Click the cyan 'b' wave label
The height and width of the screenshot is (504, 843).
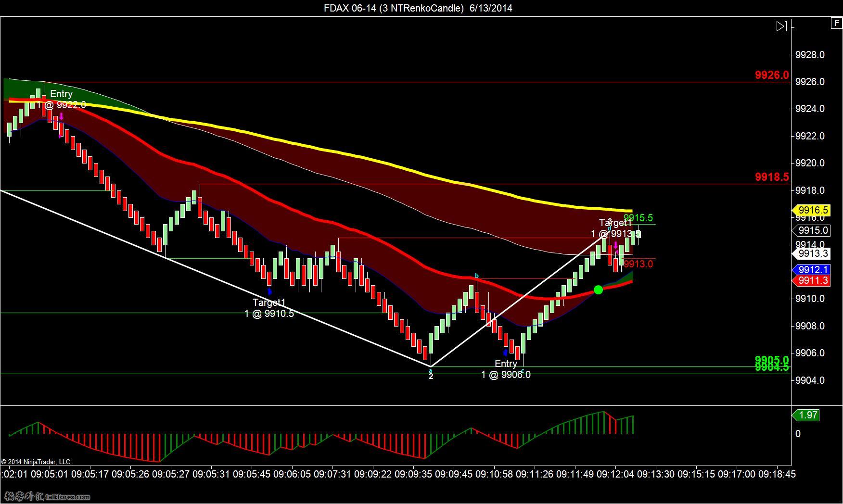tap(477, 276)
